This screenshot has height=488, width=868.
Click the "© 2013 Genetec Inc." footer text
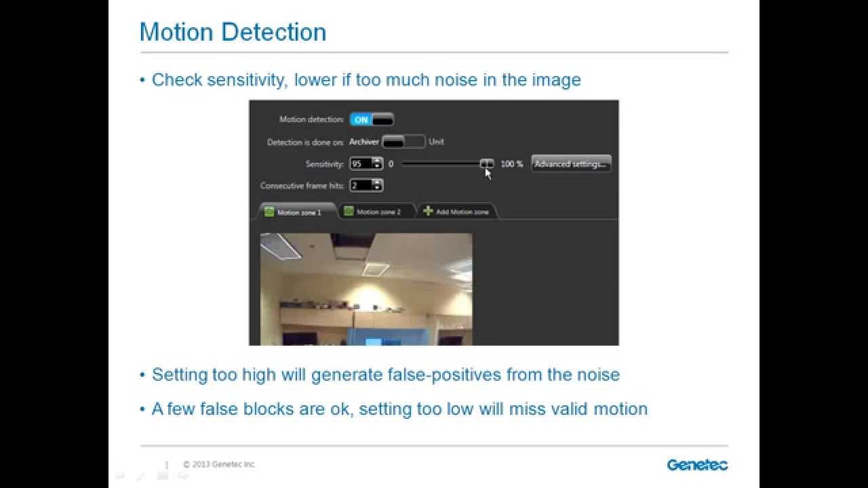(x=220, y=464)
